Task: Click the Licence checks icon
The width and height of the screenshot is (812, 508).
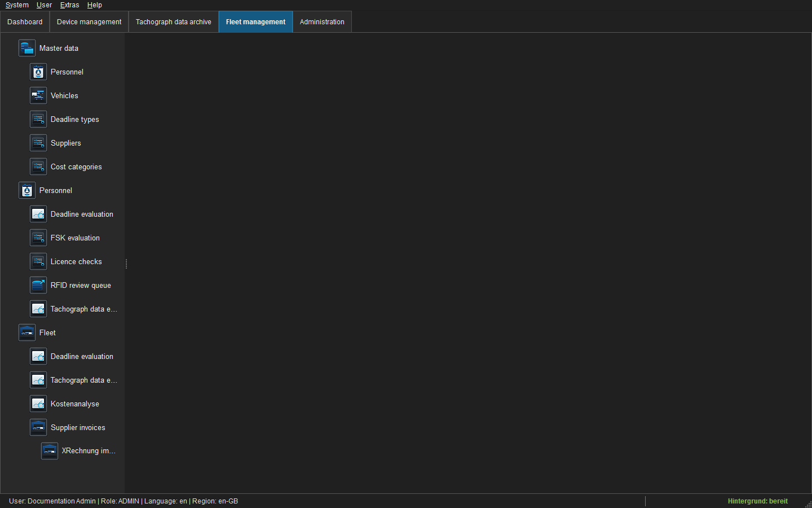Action: pyautogui.click(x=38, y=261)
